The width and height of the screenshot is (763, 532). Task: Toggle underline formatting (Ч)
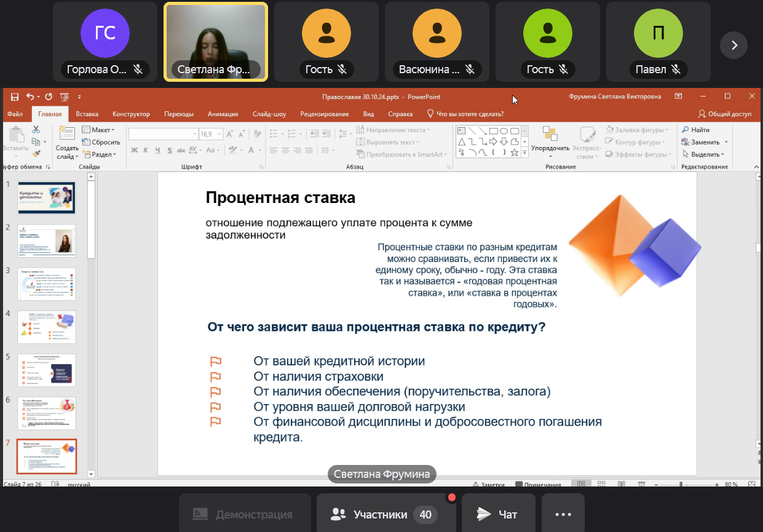[x=158, y=150]
